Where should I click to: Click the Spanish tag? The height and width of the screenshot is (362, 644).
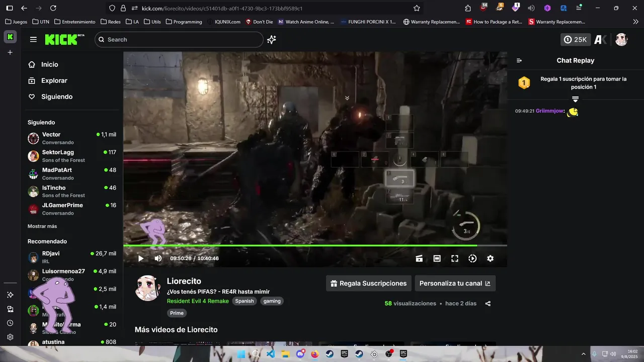[245, 301]
